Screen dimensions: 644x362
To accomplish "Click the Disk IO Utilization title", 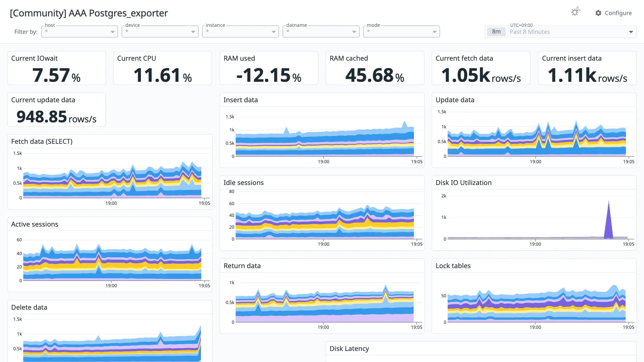I will [464, 183].
